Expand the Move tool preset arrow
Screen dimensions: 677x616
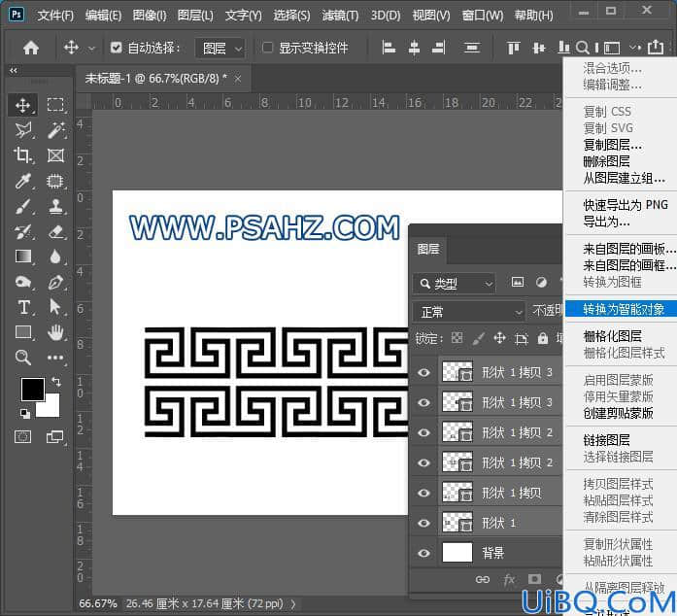click(x=91, y=49)
